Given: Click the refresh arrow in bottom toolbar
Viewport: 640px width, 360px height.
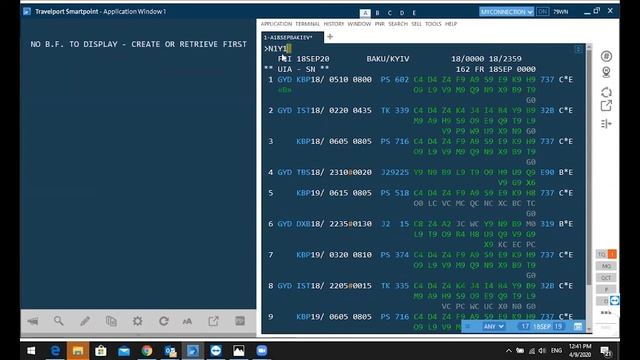Looking at the screenshot, I should 164,321.
